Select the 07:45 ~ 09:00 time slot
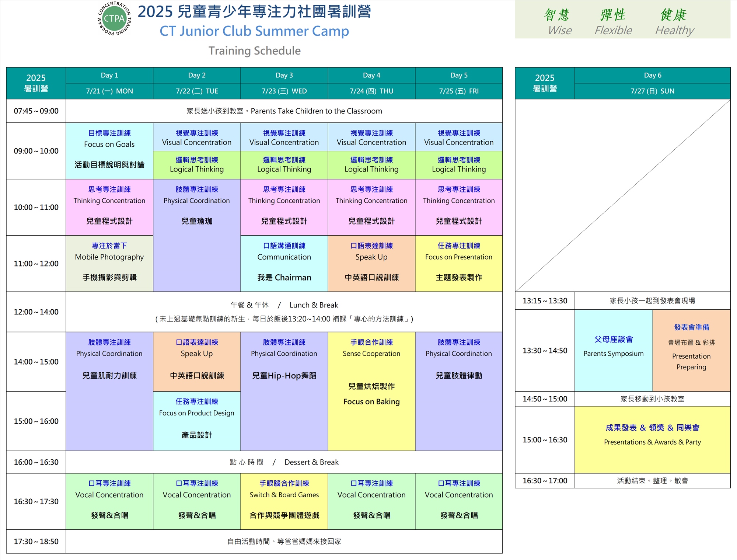 click(x=36, y=111)
